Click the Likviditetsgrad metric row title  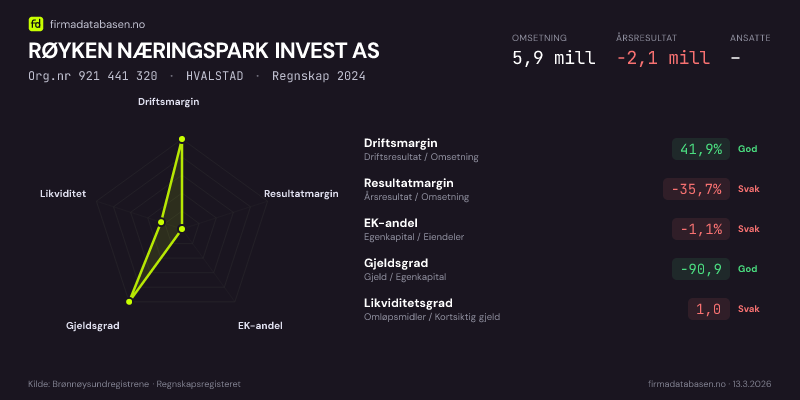[x=408, y=303]
